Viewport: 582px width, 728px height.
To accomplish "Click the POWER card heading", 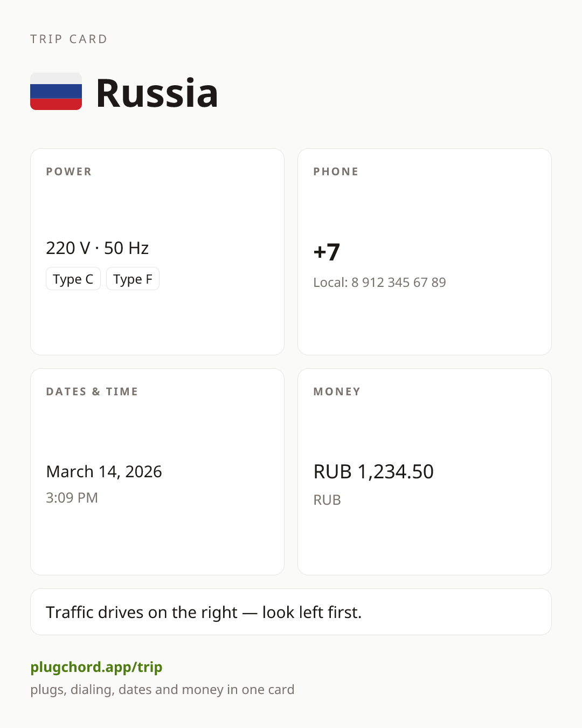I will pos(69,171).
